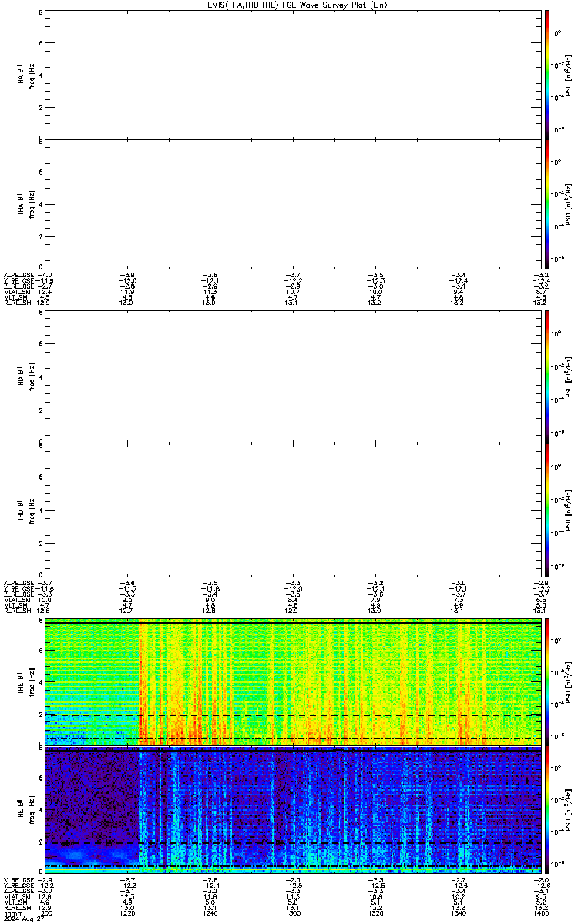Click the upper dashed line in THE B-perp panel
The width and height of the screenshot is (578, 924).
[x=292, y=715]
